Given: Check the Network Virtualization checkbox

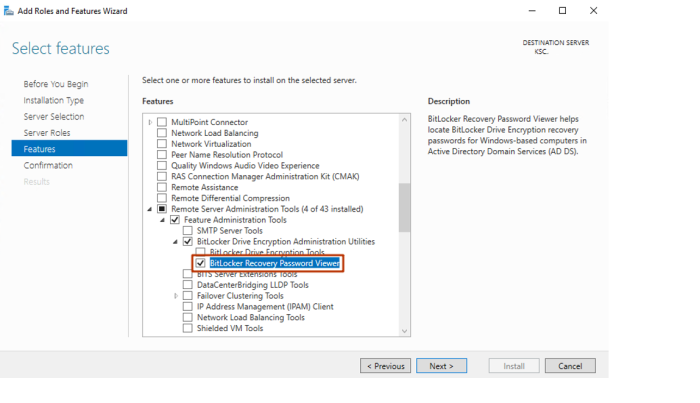Looking at the screenshot, I should pyautogui.click(x=162, y=144).
